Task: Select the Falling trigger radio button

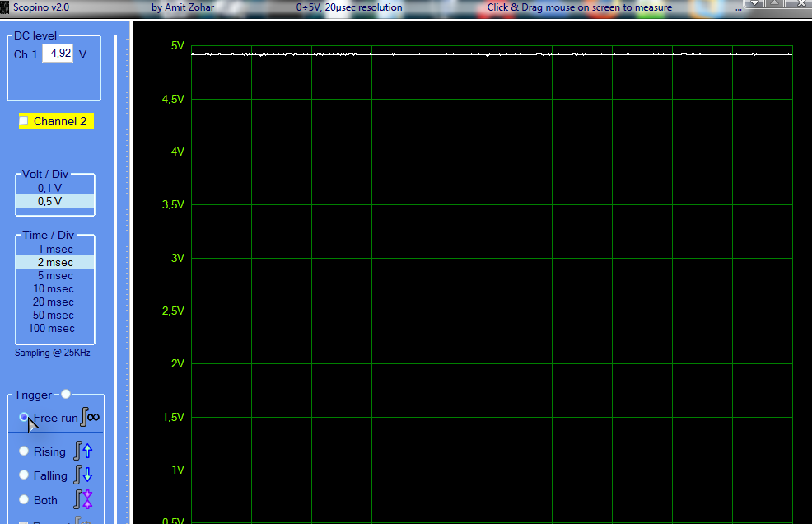Action: 25,475
